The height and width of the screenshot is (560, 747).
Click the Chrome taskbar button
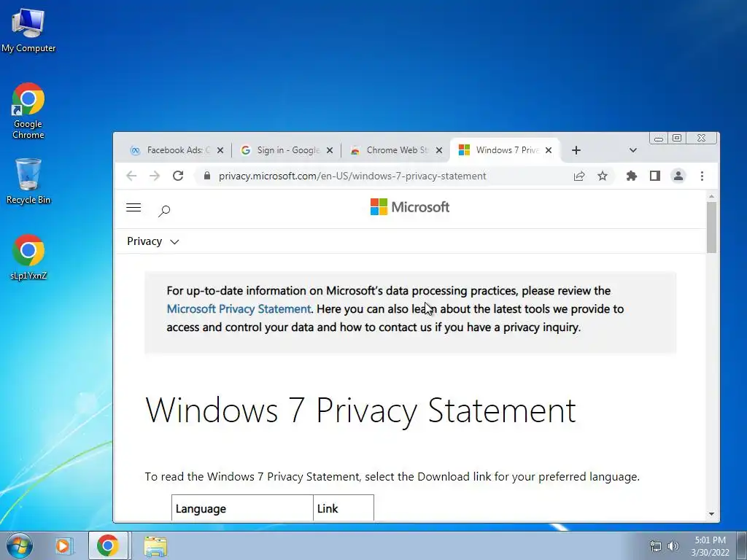108,545
